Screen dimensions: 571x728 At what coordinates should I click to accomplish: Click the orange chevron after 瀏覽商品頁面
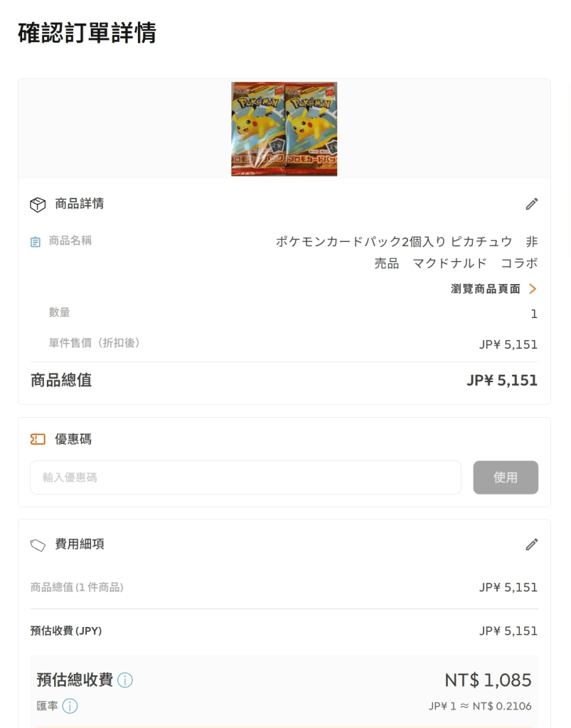tap(533, 289)
